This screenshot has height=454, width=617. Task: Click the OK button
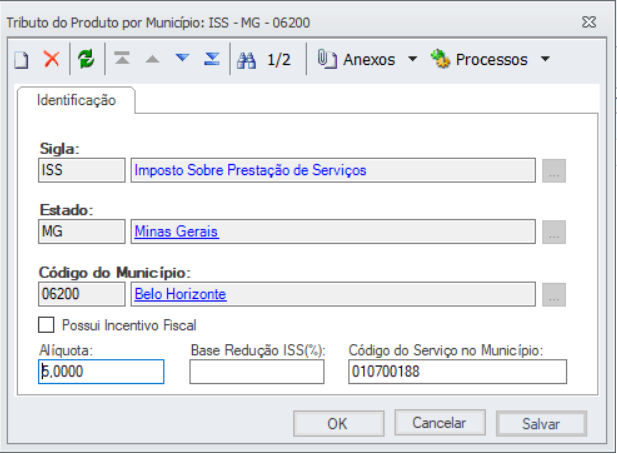pyautogui.click(x=338, y=424)
